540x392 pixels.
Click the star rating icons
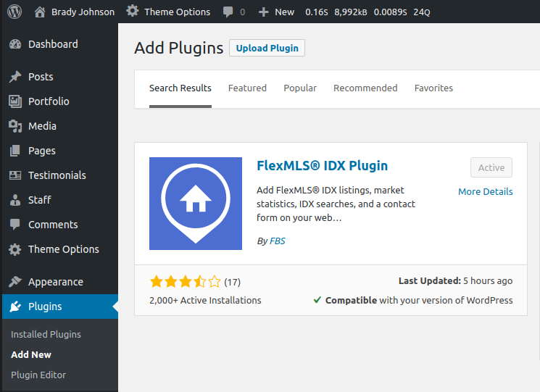pyautogui.click(x=186, y=282)
